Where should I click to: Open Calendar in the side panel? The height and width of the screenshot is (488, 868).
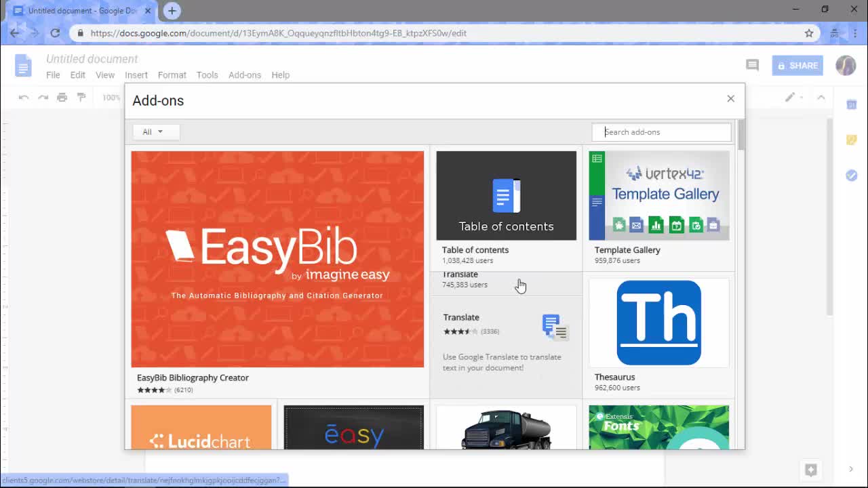pos(852,104)
